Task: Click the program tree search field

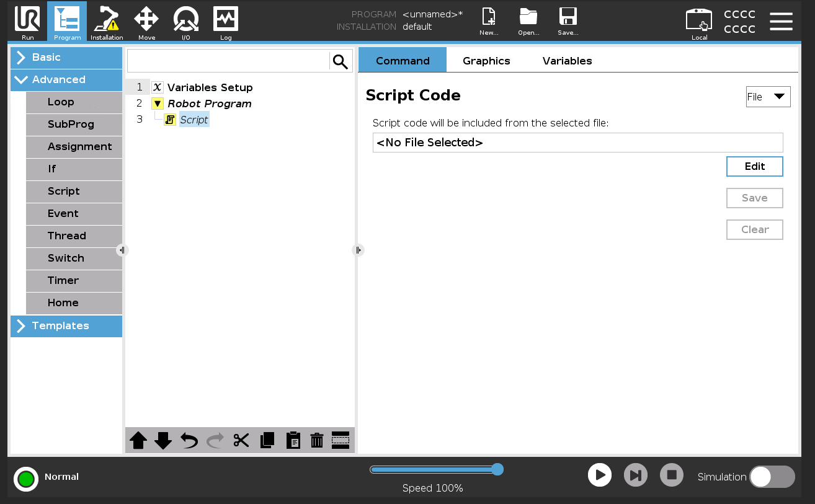Action: [x=228, y=61]
